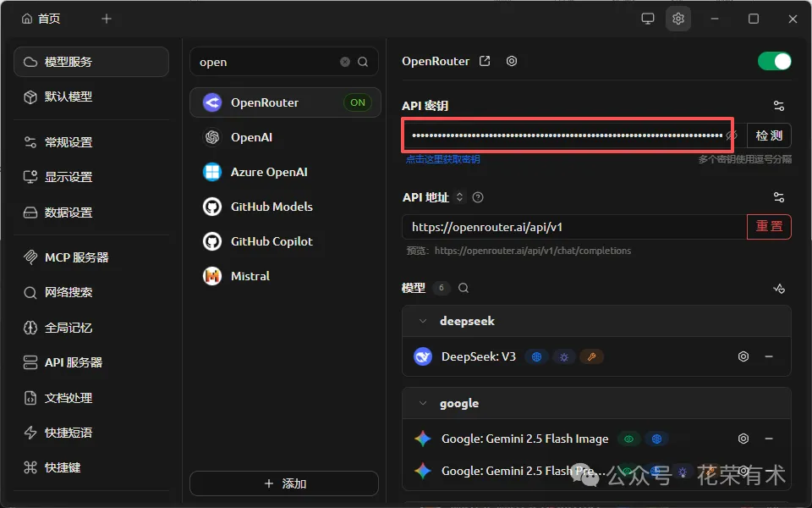The width and height of the screenshot is (812, 508).
Task: Click Gemini 2.5 Flash Image vision eye badge
Action: pos(628,439)
